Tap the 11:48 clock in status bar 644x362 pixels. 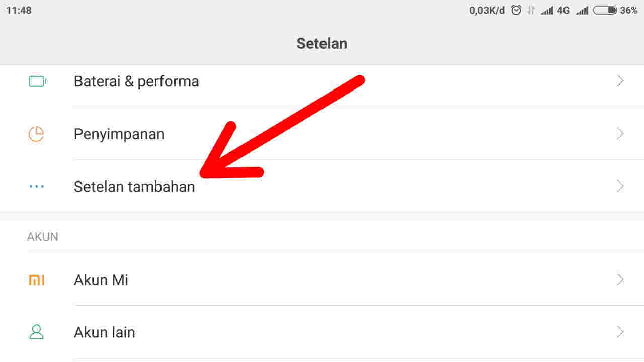pyautogui.click(x=19, y=10)
